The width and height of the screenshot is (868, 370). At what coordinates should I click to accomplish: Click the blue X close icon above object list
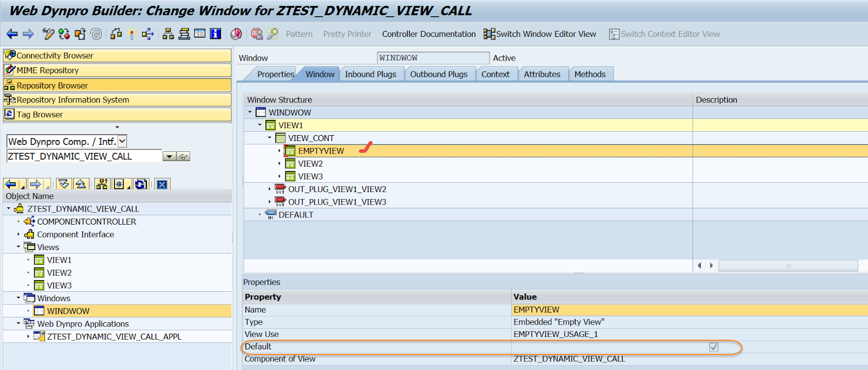click(x=162, y=184)
